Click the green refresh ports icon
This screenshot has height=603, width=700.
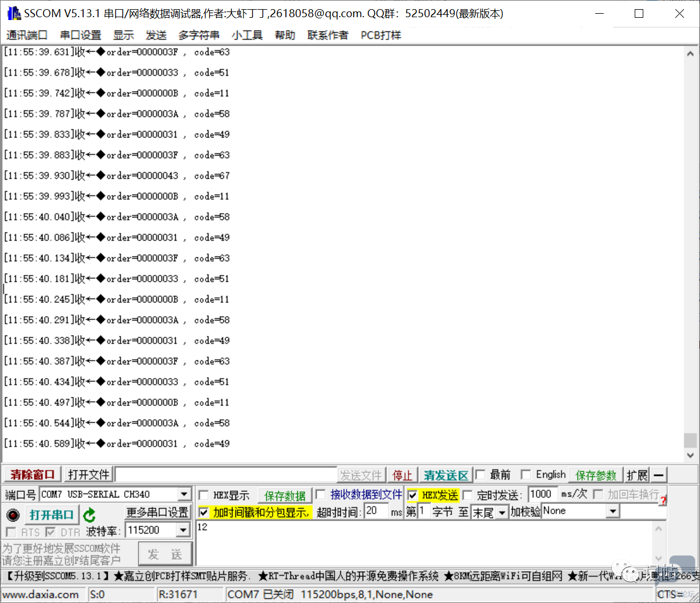point(89,515)
